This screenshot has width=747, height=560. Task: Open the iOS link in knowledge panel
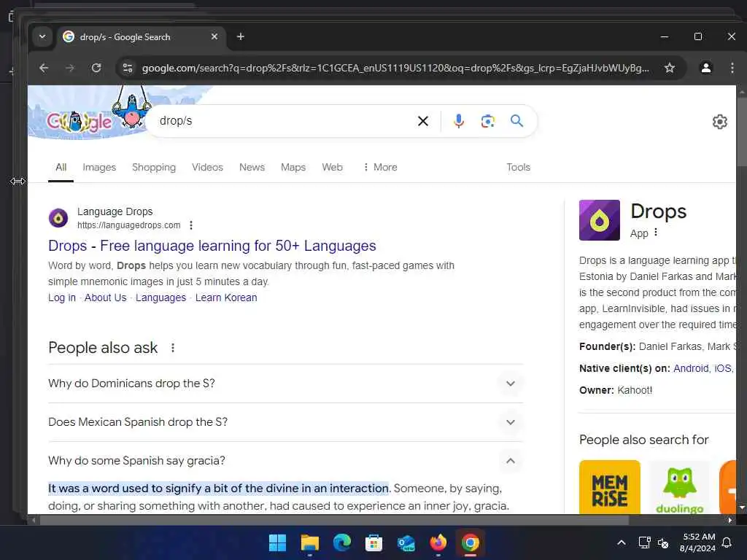point(722,368)
